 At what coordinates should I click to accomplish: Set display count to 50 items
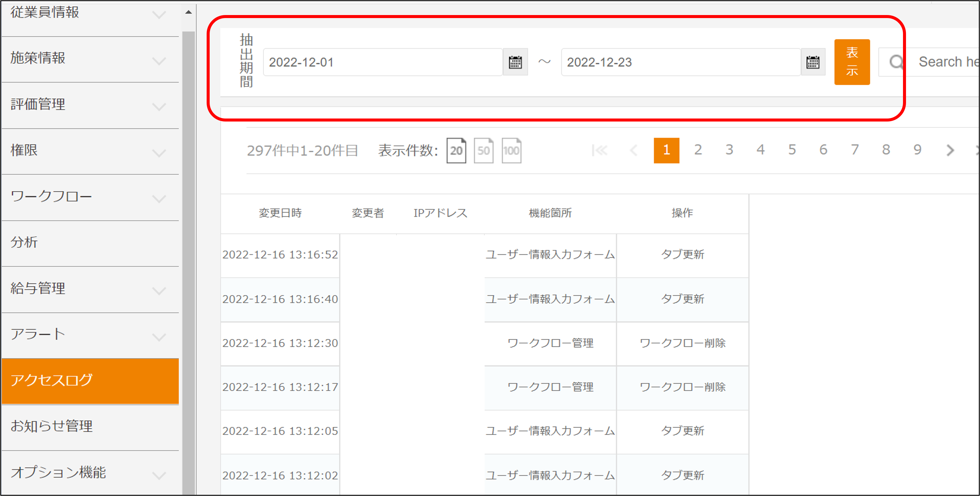pyautogui.click(x=483, y=151)
